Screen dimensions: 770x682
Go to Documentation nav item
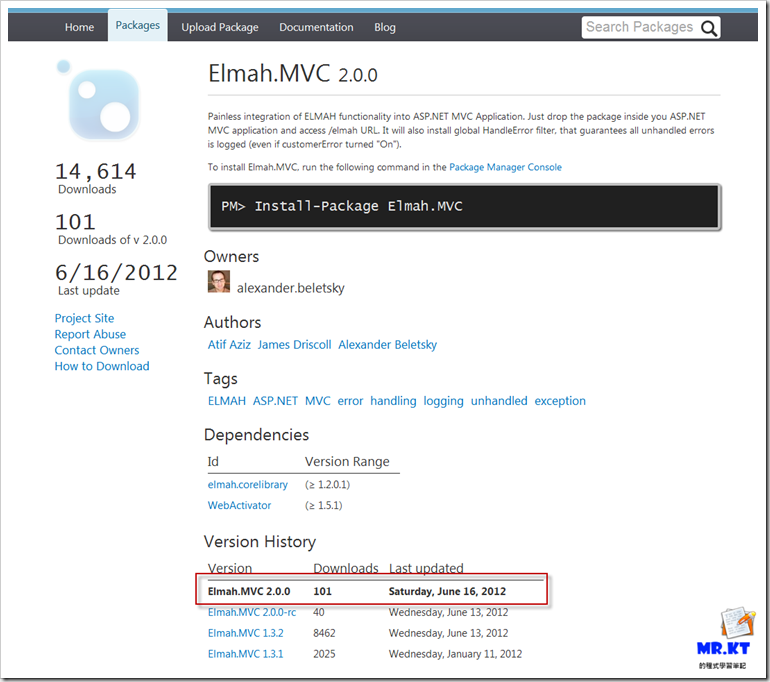pyautogui.click(x=316, y=27)
